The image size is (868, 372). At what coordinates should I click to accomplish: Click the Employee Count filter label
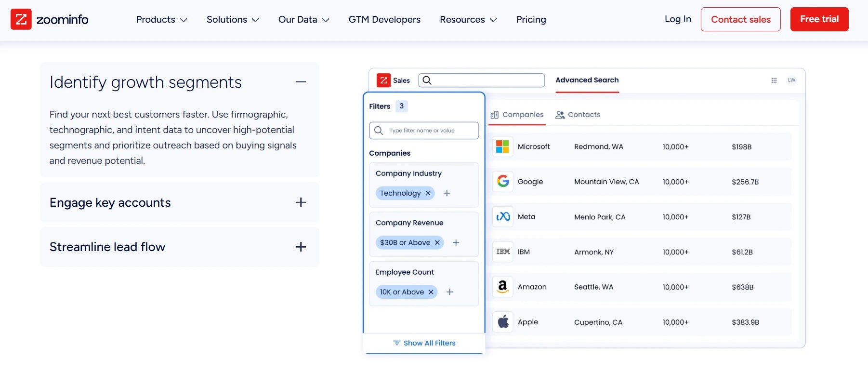pyautogui.click(x=405, y=272)
